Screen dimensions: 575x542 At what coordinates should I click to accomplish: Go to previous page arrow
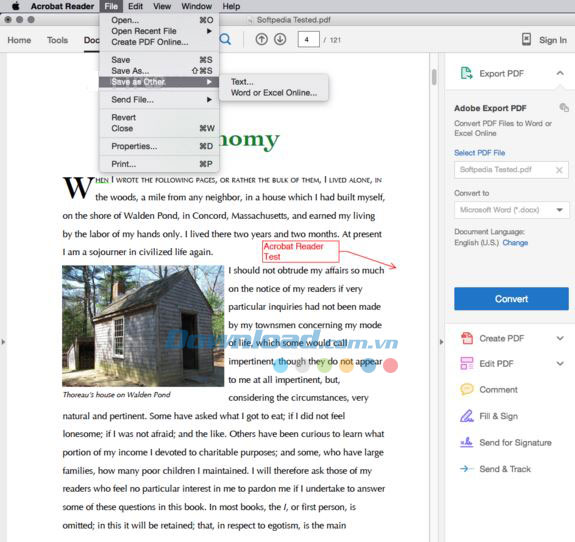261,39
